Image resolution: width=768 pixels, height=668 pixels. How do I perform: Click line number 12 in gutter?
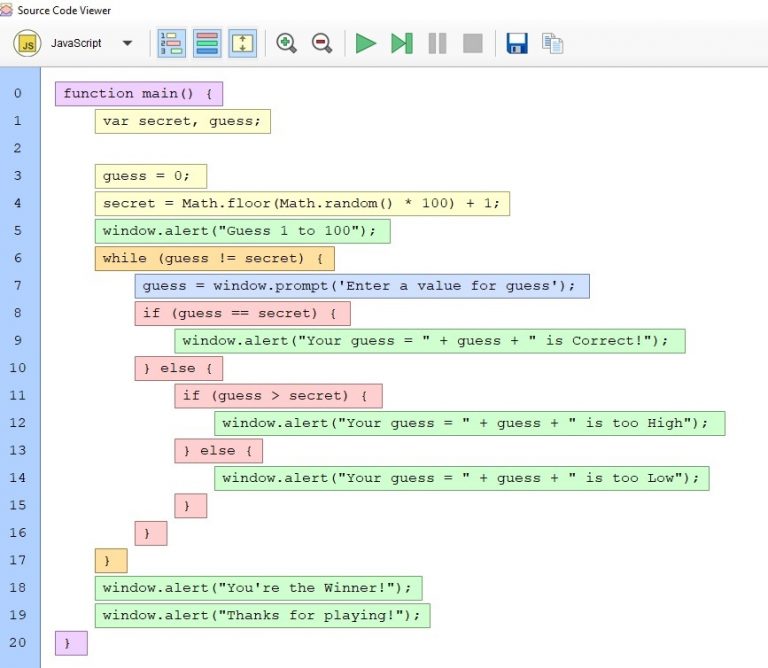[x=18, y=422]
